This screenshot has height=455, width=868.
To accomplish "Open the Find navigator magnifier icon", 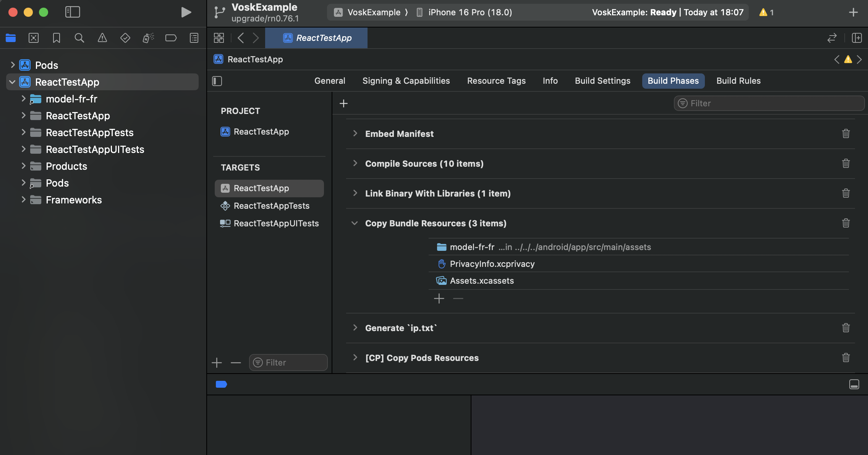I will (79, 38).
